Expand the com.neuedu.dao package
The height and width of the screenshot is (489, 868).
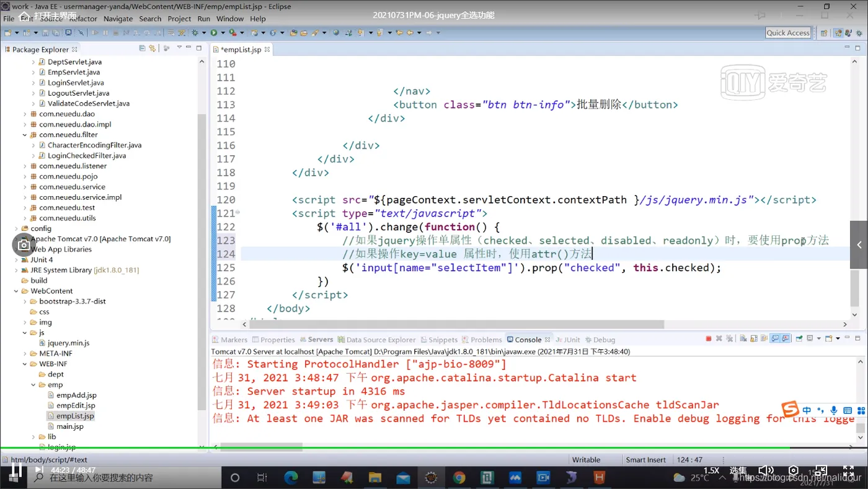(25, 114)
